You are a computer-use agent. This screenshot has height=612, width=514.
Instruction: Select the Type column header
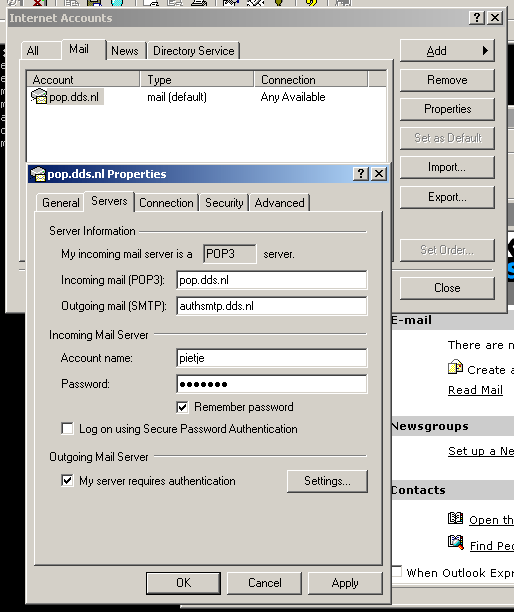coord(197,80)
